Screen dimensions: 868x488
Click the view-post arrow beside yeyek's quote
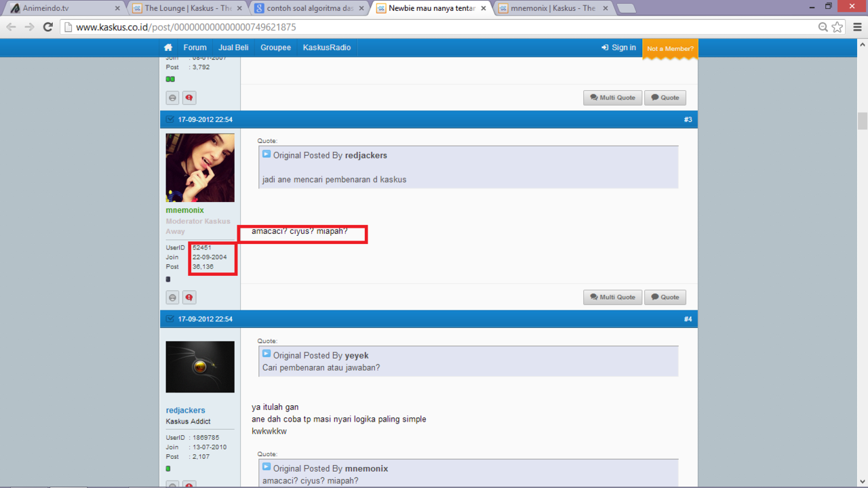[267, 354]
